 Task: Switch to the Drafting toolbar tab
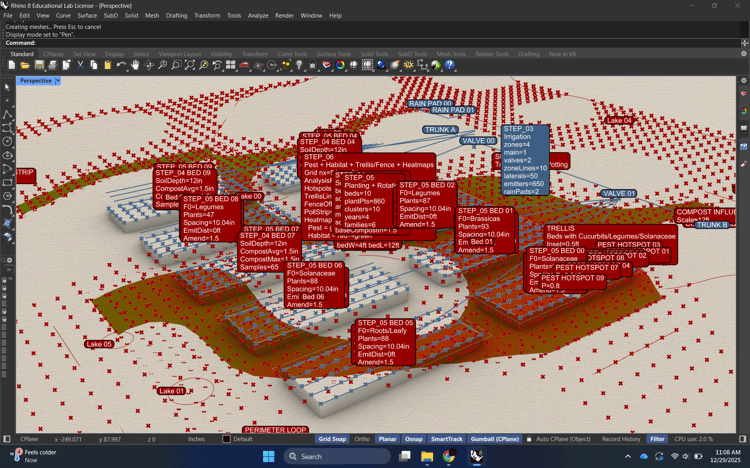529,54
